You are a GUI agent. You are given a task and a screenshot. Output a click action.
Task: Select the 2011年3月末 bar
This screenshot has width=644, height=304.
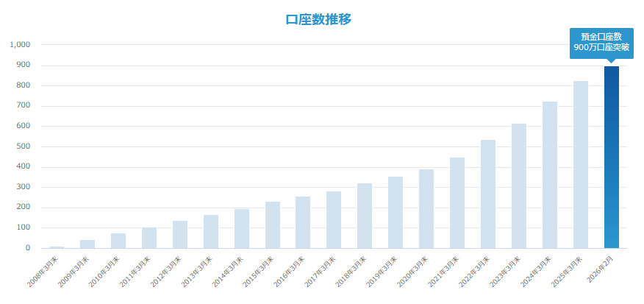[149, 238]
